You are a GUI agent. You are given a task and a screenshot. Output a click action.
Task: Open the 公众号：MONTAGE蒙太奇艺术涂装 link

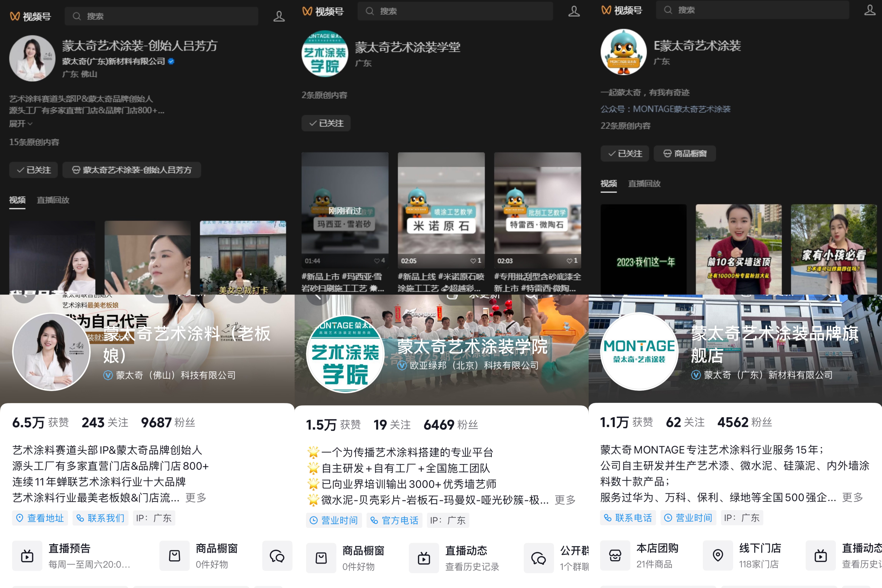pos(665,109)
